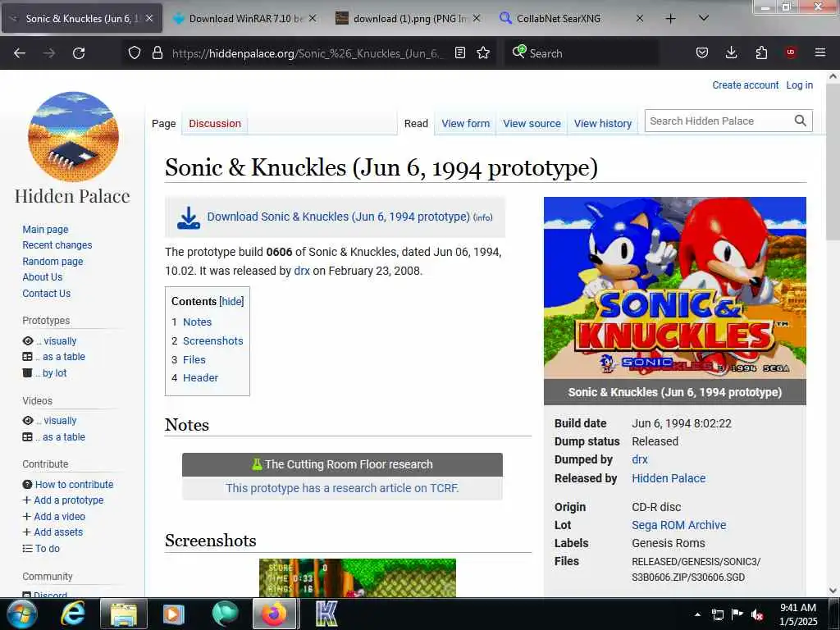
Task: Open the shield tracking protection icon
Action: click(135, 53)
